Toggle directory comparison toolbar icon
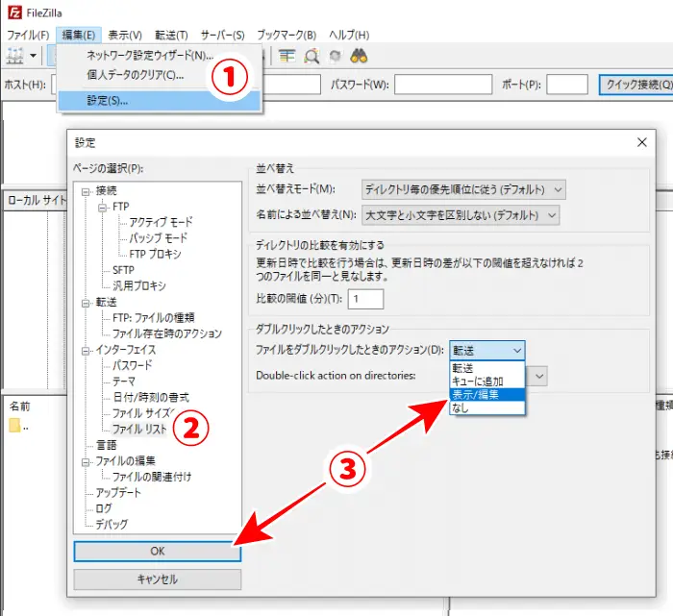673x616 pixels. pyautogui.click(x=287, y=56)
